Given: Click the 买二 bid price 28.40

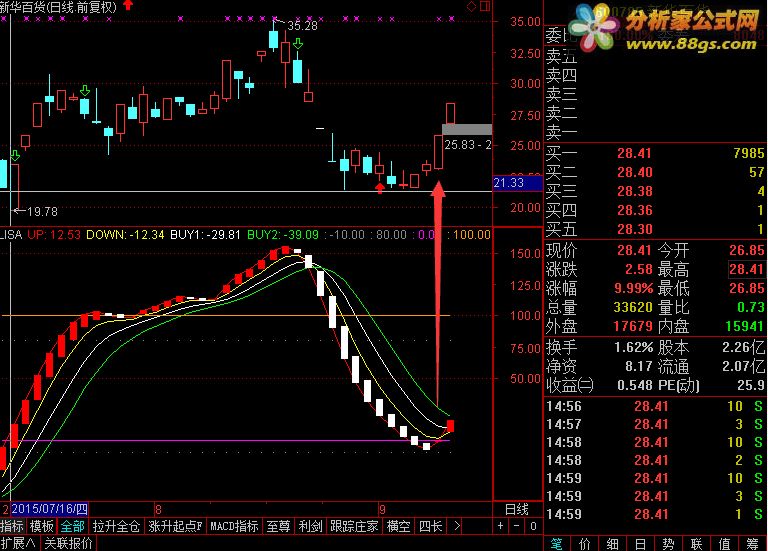Looking at the screenshot, I should 634,172.
